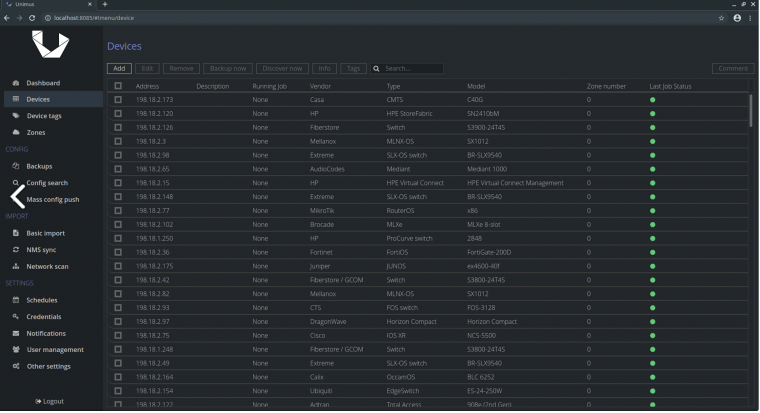The image size is (760, 413).
Task: Click the Logout link
Action: [49, 401]
